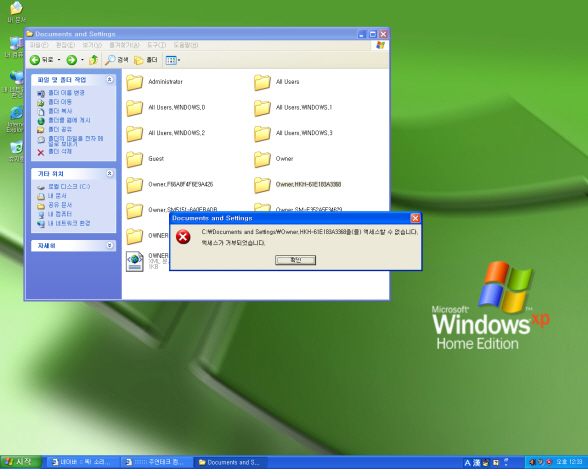The height and width of the screenshot is (469, 588).
Task: Go up one folder level
Action: (93, 60)
